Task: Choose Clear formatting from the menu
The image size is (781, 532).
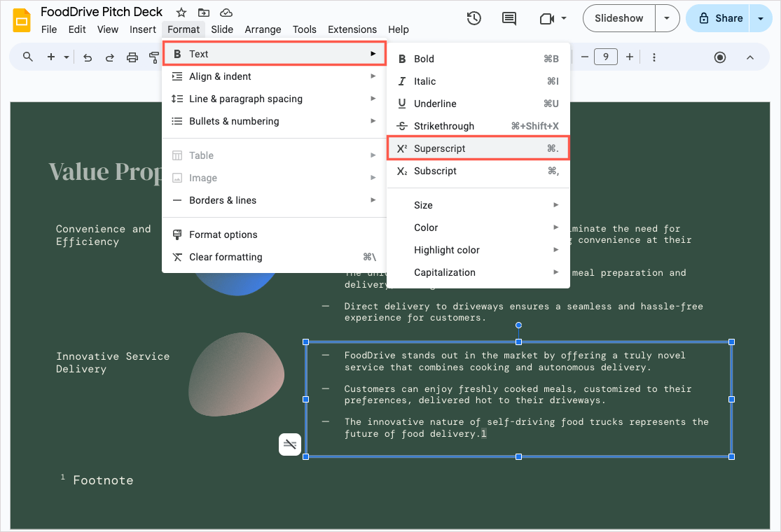Action: [x=274, y=257]
